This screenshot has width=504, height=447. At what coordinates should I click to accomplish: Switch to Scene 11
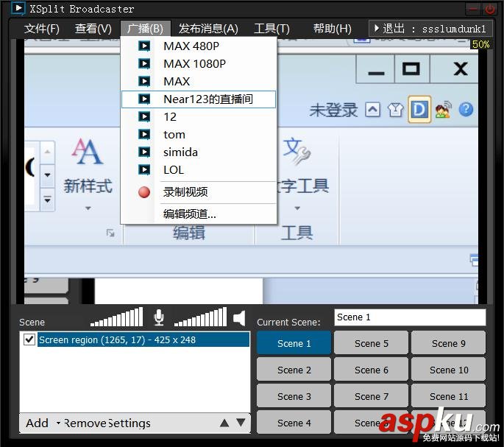(449, 396)
